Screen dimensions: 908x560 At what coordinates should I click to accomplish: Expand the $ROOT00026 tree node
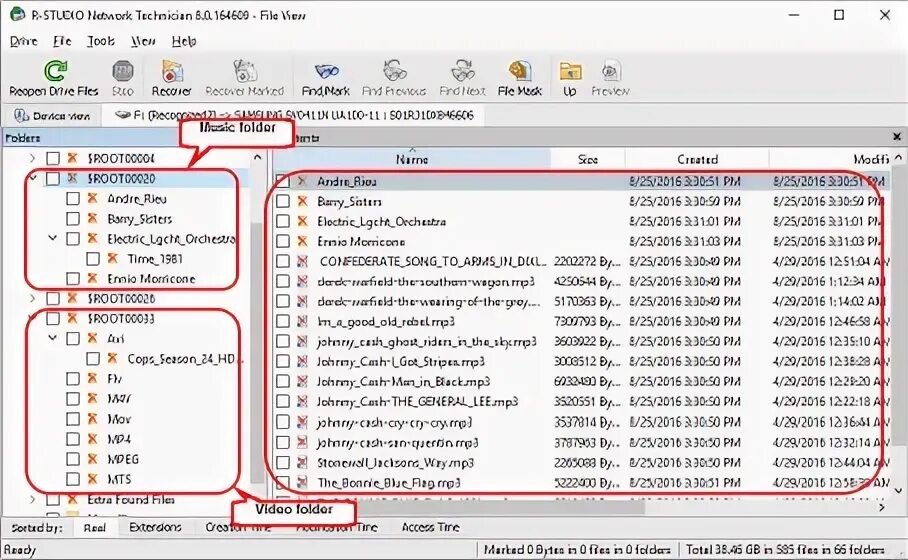(x=32, y=299)
